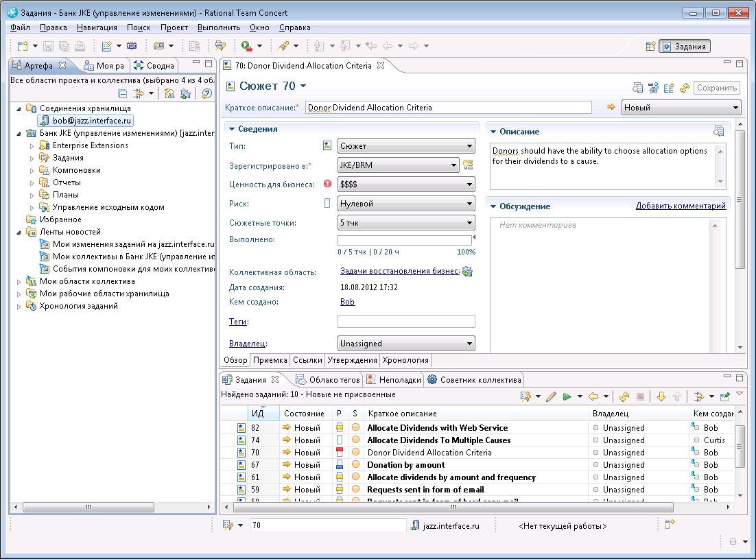Select row 67 Donation by amount
This screenshot has width=756, height=559.
477,464
